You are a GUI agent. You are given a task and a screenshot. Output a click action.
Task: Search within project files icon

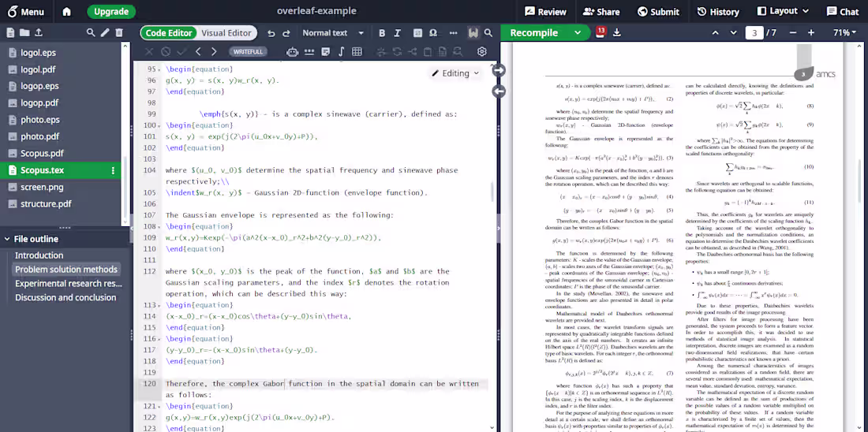[x=91, y=32]
